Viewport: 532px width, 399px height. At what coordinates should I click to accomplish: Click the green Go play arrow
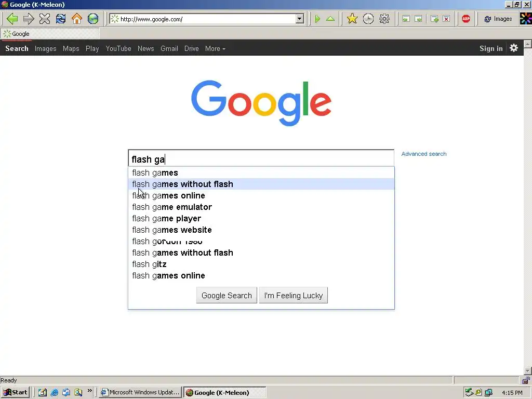pos(317,19)
